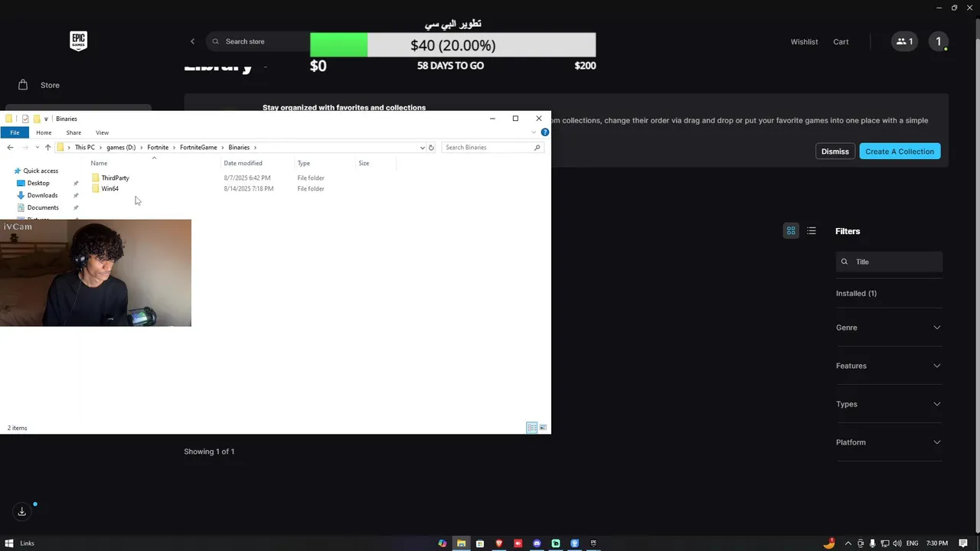Click the Epic Games logo in the launcher
This screenshot has height=551, width=980.
click(78, 41)
